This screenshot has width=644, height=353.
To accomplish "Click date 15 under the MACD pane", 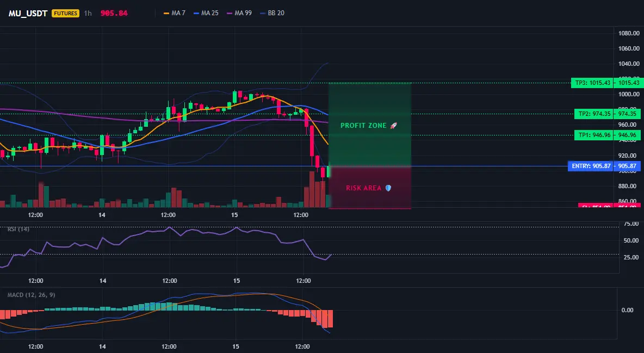I will click(x=236, y=346).
